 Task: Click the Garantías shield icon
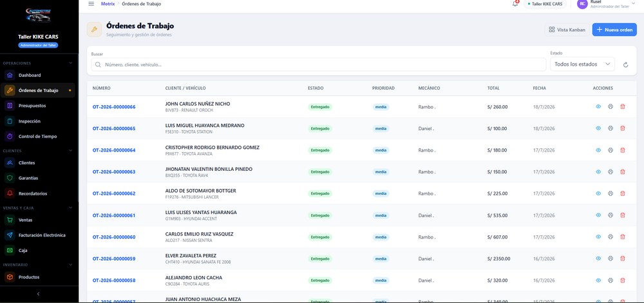click(10, 178)
